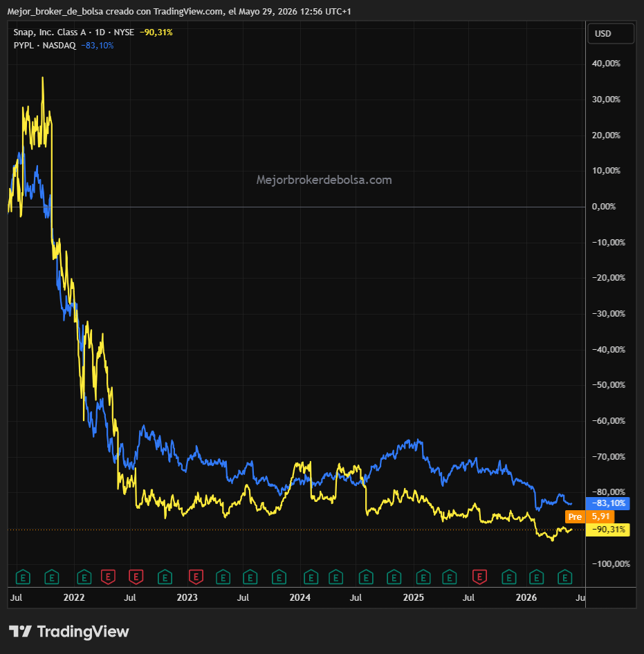The width and height of the screenshot is (644, 654).
Task: Click the orange Pre 5,91 pre-market label
Action: [589, 517]
